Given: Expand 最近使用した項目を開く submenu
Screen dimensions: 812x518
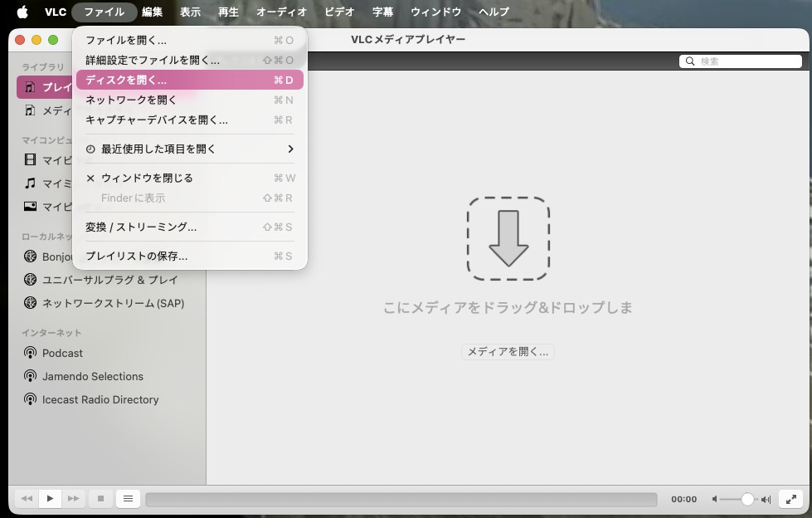Looking at the screenshot, I should 190,149.
